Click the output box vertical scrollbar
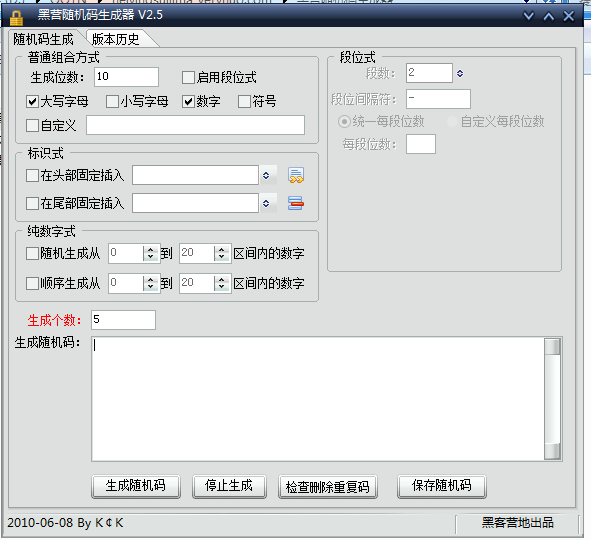Viewport: 591px width, 540px height. (x=552, y=399)
